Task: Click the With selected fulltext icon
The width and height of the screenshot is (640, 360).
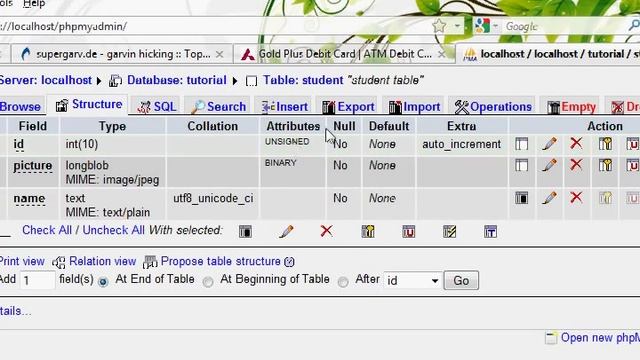Action: tap(490, 231)
